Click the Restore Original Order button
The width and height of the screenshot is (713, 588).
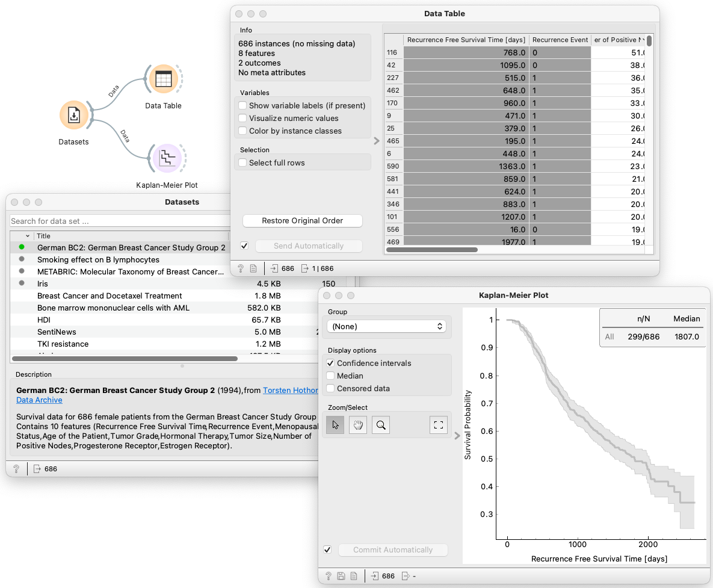302,221
